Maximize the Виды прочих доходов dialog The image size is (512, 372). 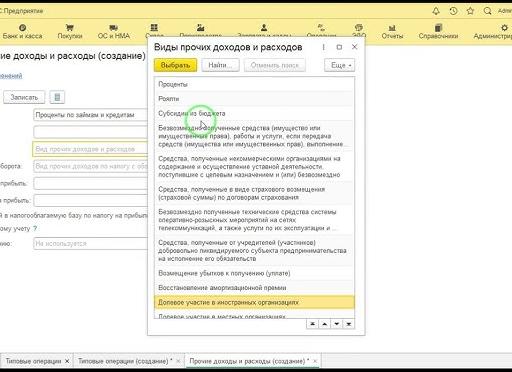click(x=339, y=47)
